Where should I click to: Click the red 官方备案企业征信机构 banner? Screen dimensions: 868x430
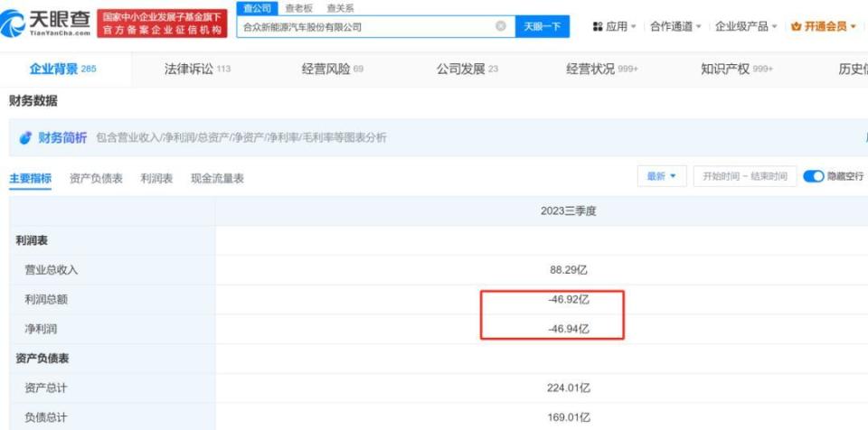click(x=162, y=23)
